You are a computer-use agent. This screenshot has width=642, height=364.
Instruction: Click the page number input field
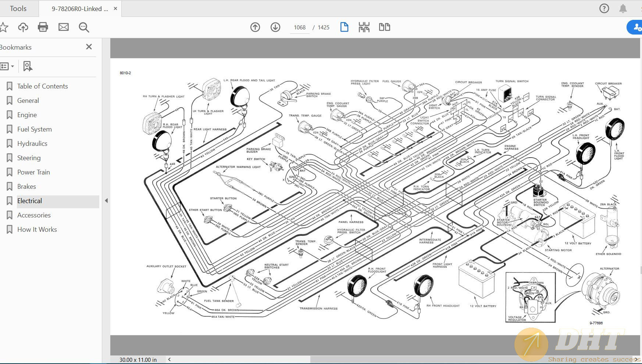click(x=300, y=28)
